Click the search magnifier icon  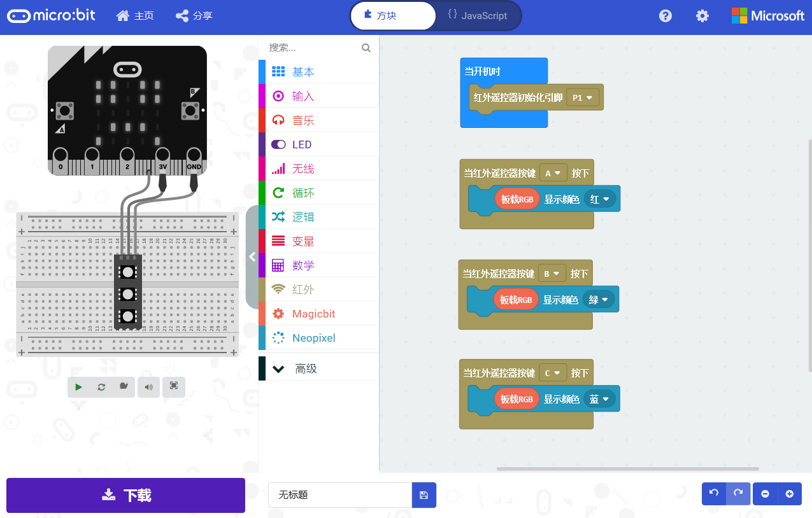tap(366, 48)
